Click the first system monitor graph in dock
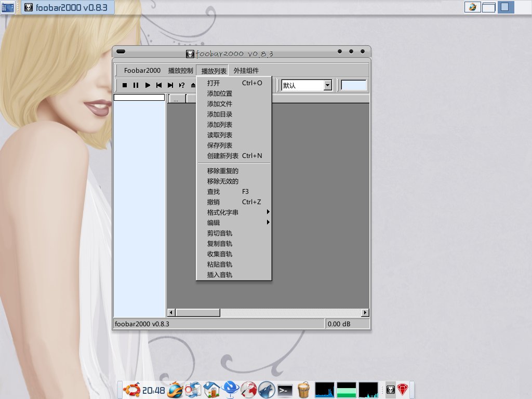532x399 pixels. 325,390
